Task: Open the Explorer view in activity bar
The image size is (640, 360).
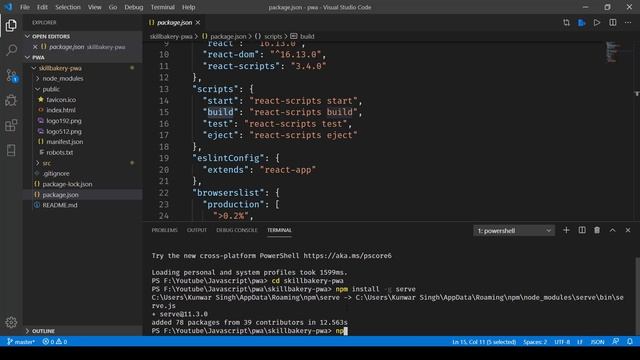Action: pyautogui.click(x=11, y=25)
